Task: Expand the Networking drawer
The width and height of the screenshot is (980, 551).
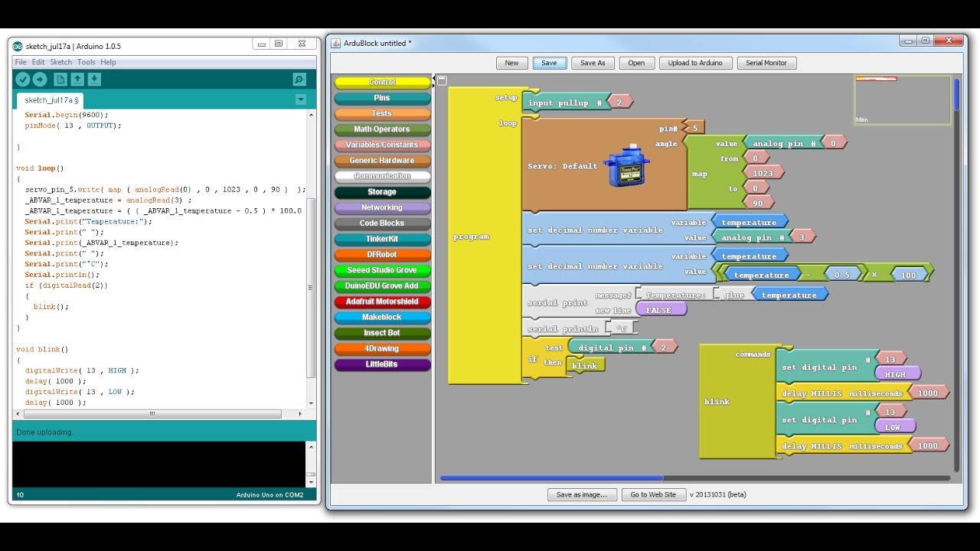Action: (x=382, y=207)
